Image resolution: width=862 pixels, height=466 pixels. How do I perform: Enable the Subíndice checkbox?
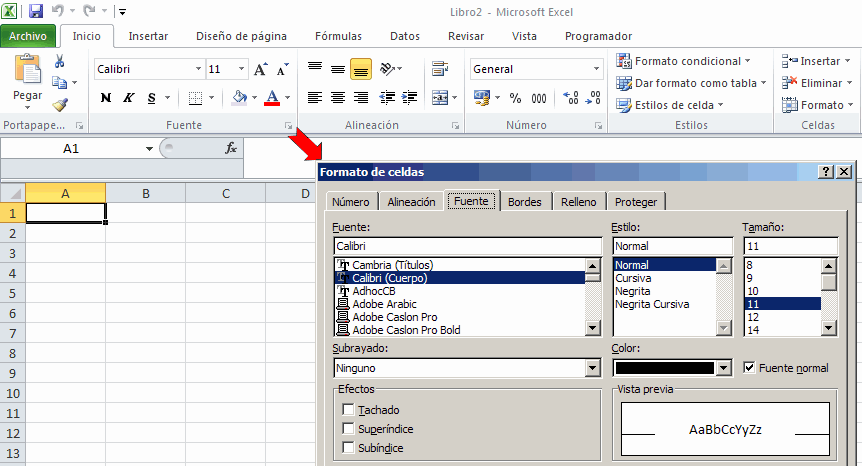pos(348,447)
